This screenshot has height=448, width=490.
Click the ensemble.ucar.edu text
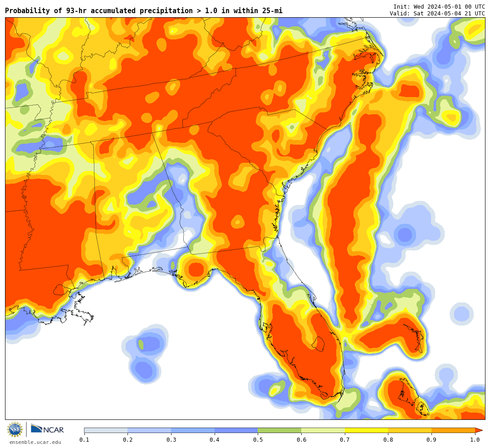[x=35, y=442]
